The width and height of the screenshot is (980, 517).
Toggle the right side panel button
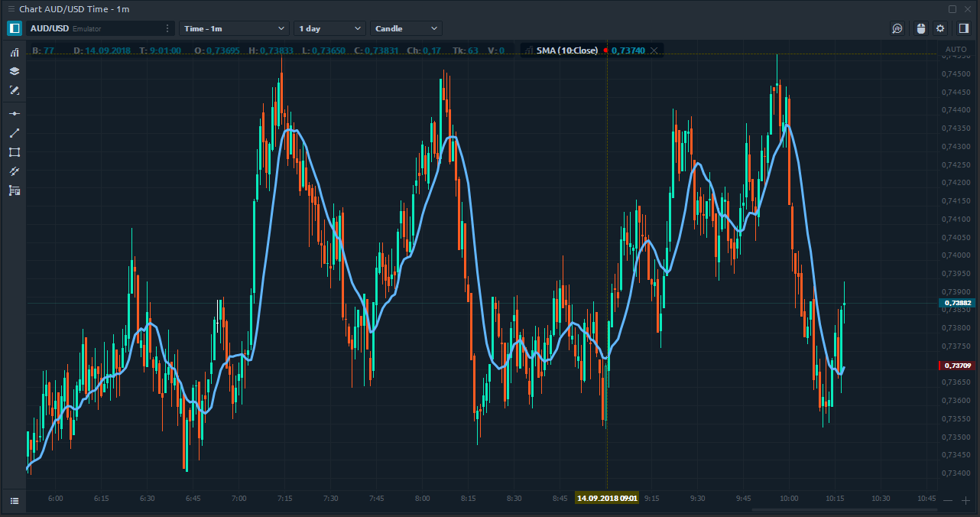click(x=963, y=28)
